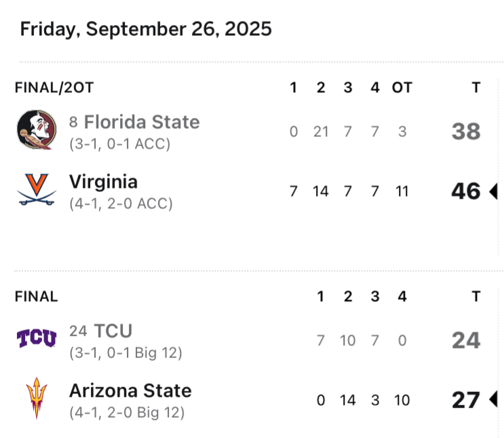
Task: Select the TCU team name
Action: [x=113, y=331]
